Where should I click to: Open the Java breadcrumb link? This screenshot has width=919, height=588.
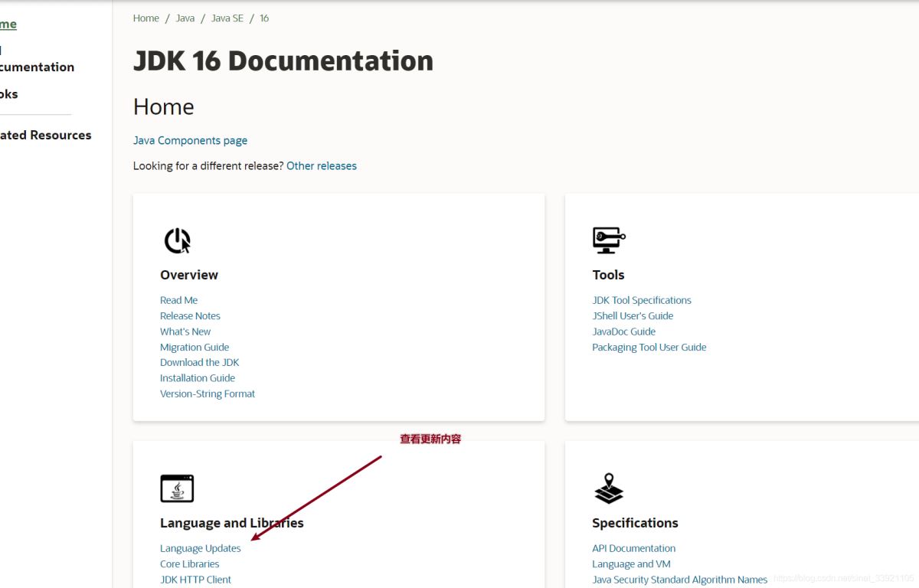coord(185,18)
